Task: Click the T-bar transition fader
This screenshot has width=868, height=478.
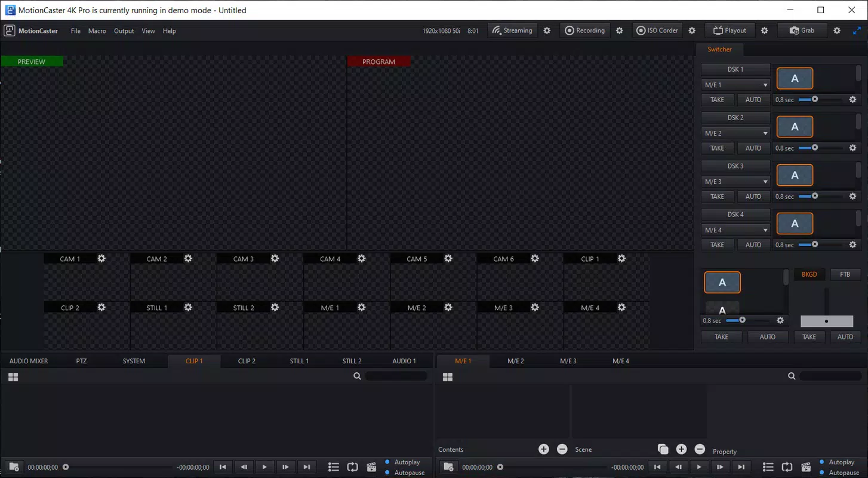Action: point(826,321)
